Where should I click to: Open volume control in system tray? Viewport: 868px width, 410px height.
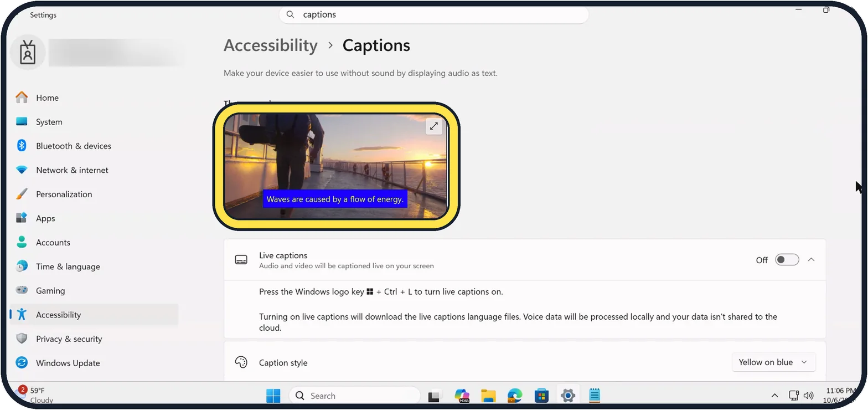tap(808, 396)
